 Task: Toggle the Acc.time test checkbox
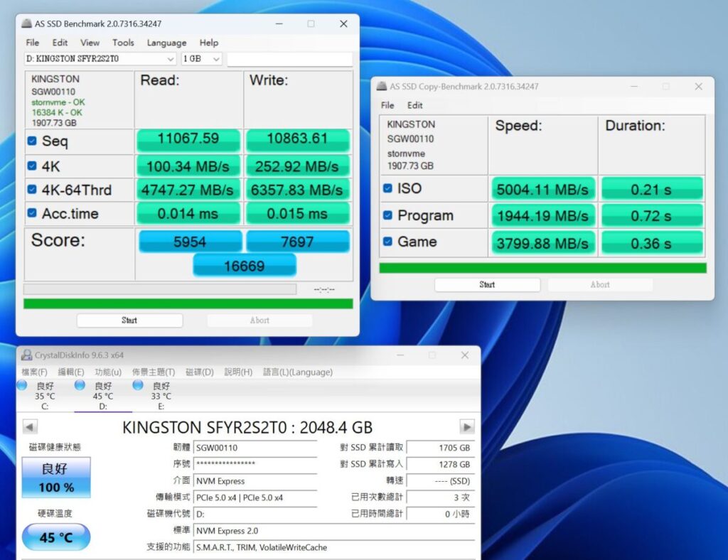click(x=32, y=213)
